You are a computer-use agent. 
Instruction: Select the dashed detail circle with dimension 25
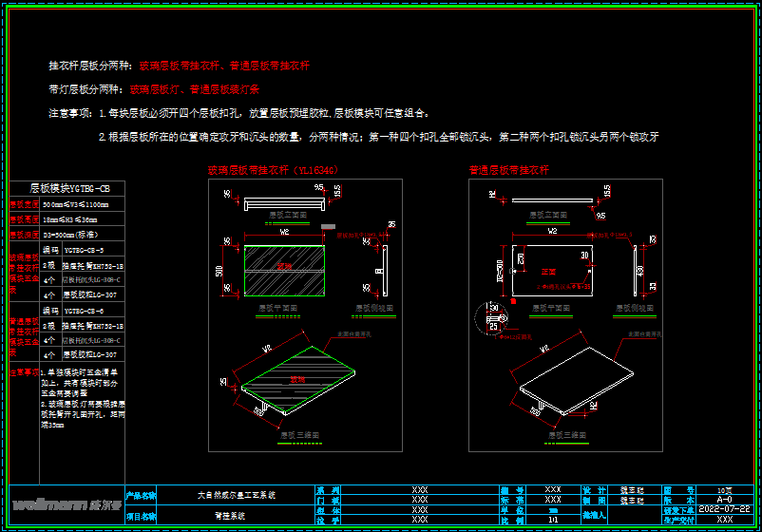tap(491, 318)
